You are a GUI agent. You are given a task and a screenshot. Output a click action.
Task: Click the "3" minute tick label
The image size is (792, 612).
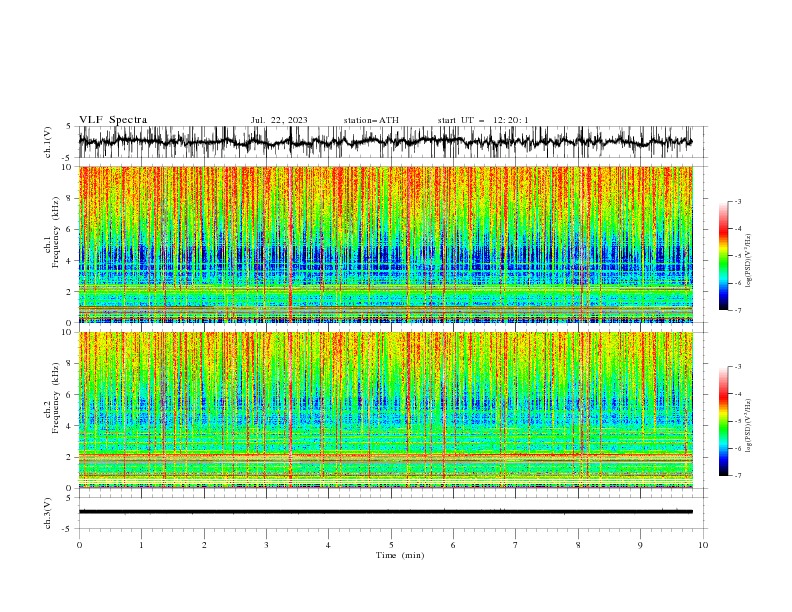[266, 545]
